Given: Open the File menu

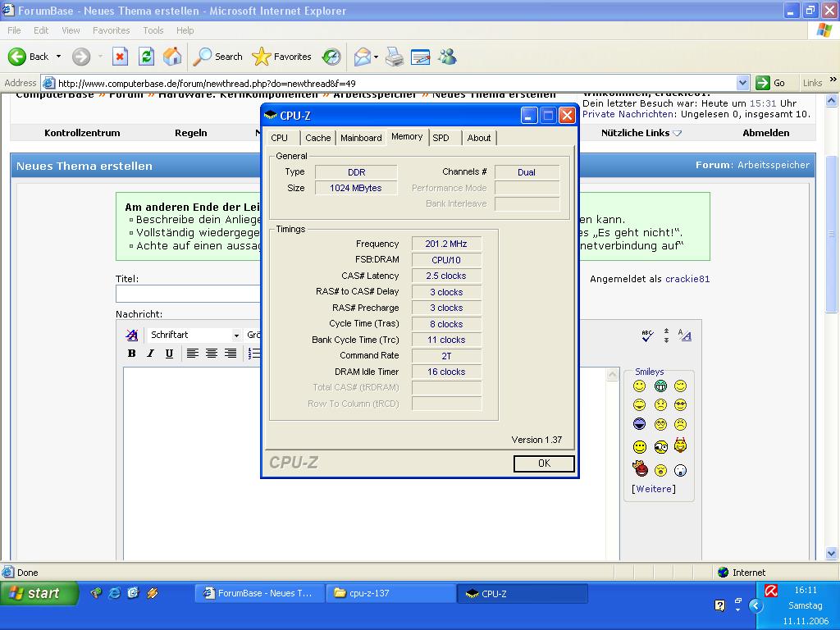Looking at the screenshot, I should pos(14,30).
